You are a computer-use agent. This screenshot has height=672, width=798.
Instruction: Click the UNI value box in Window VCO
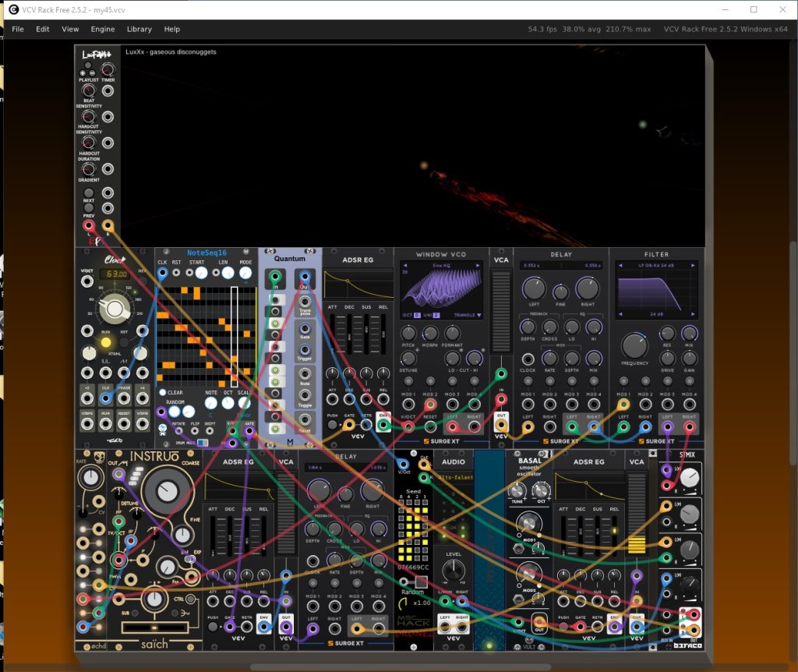pos(436,315)
